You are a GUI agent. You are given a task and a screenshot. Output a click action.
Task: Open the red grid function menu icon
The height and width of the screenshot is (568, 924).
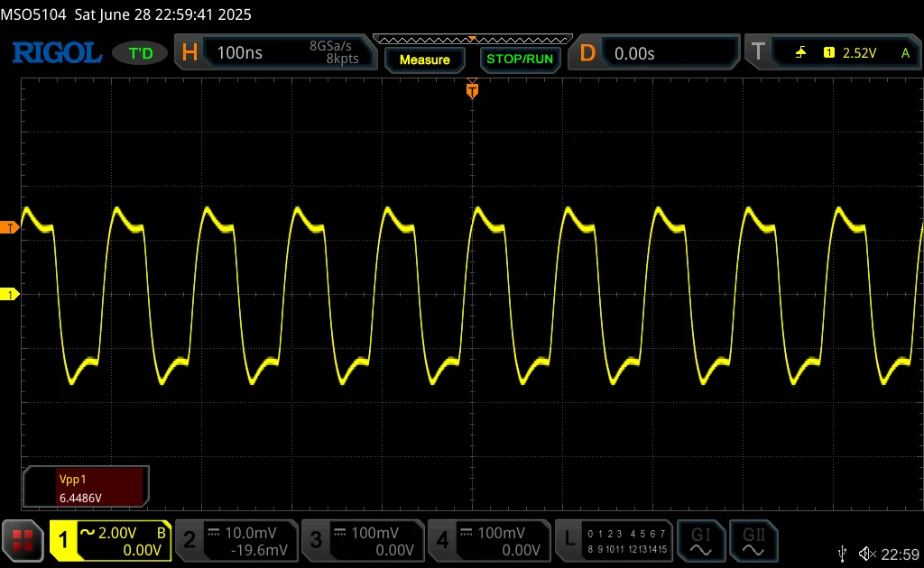(23, 540)
